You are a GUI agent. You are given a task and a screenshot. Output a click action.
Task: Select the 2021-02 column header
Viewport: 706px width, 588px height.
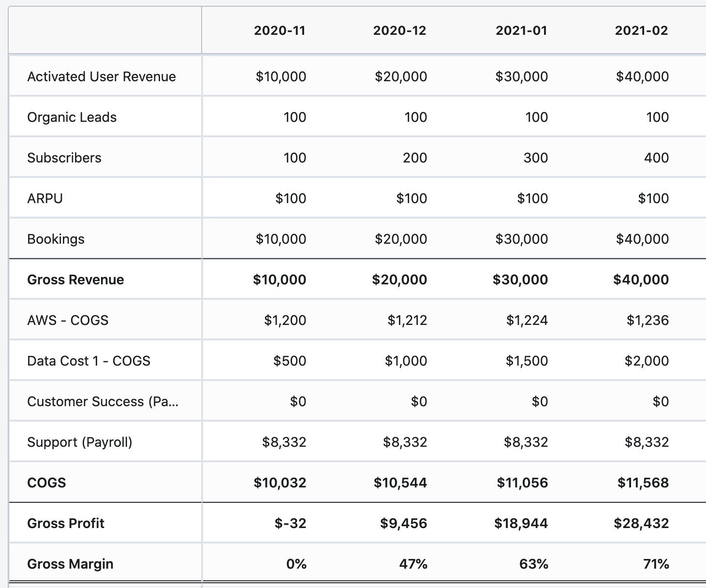641,30
